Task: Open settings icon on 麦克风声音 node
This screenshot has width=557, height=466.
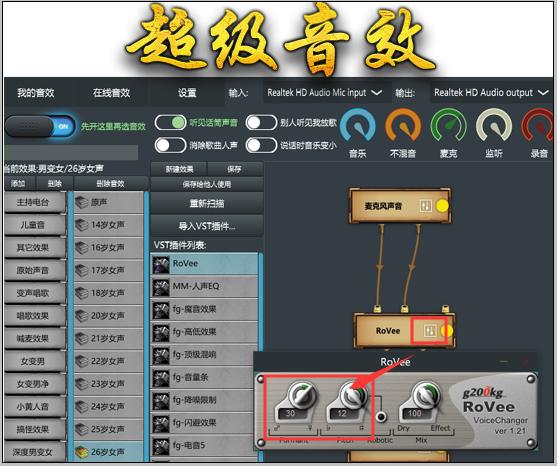Action: [426, 206]
